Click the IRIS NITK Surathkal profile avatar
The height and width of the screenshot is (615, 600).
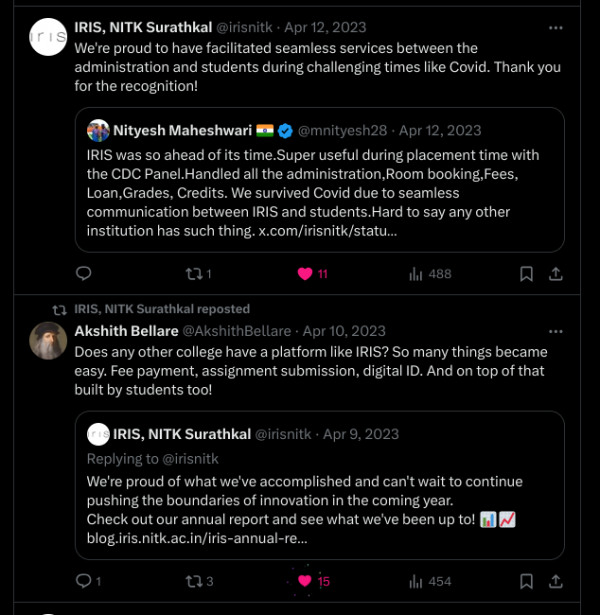click(x=48, y=39)
